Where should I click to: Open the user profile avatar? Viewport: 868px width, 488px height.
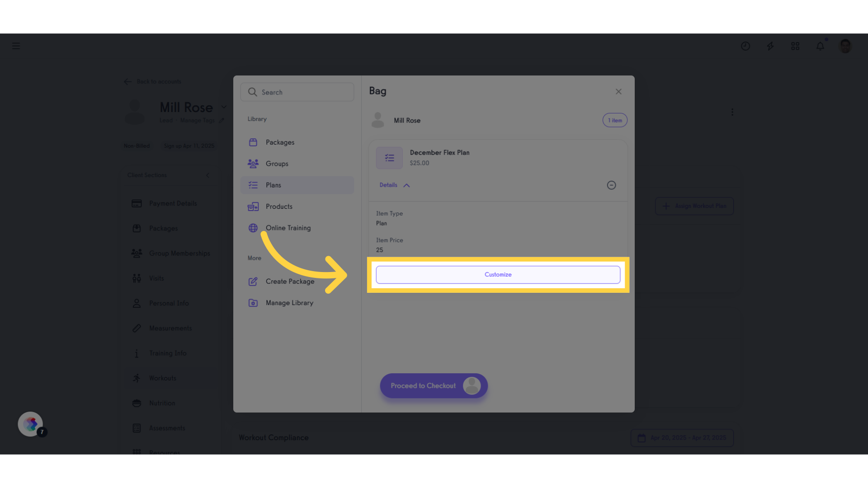845,46
